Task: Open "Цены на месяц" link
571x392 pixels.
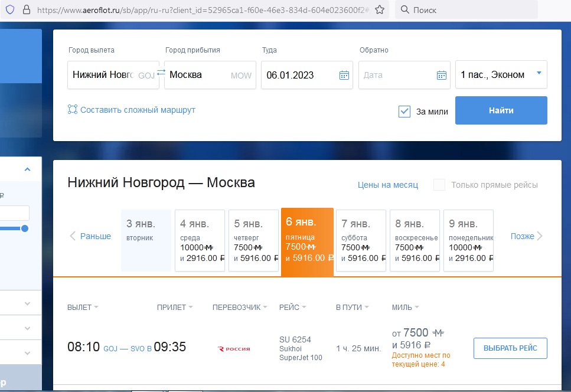Action: point(387,185)
